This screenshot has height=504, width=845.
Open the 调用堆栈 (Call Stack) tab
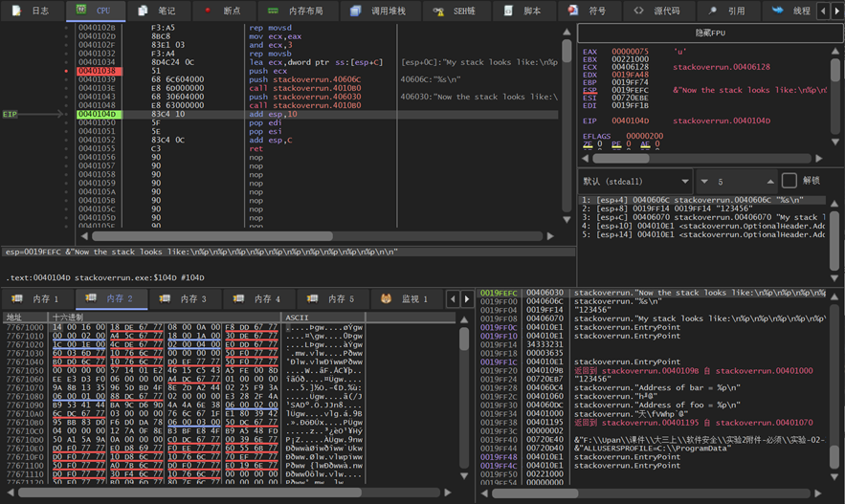pos(379,11)
